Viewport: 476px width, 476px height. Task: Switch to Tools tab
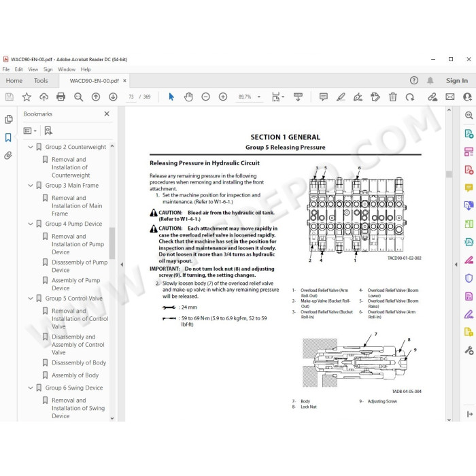pyautogui.click(x=41, y=81)
